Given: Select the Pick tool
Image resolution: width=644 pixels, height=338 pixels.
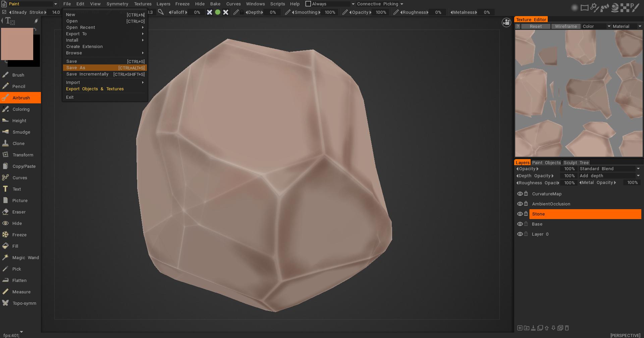Looking at the screenshot, I should 20,269.
